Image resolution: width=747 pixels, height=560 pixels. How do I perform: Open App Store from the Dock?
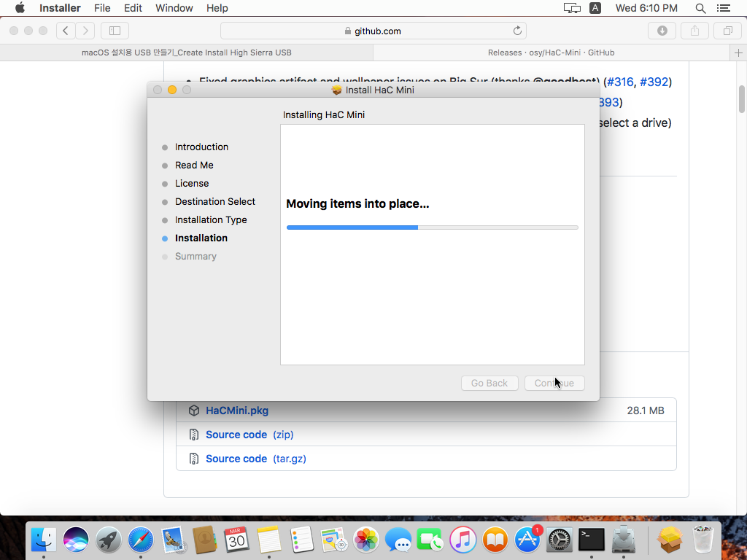tap(527, 540)
